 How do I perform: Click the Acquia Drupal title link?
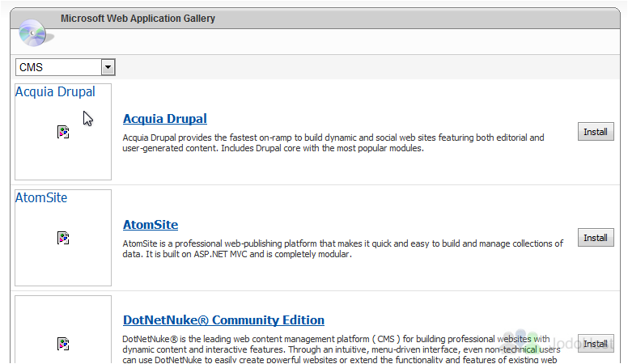click(164, 119)
